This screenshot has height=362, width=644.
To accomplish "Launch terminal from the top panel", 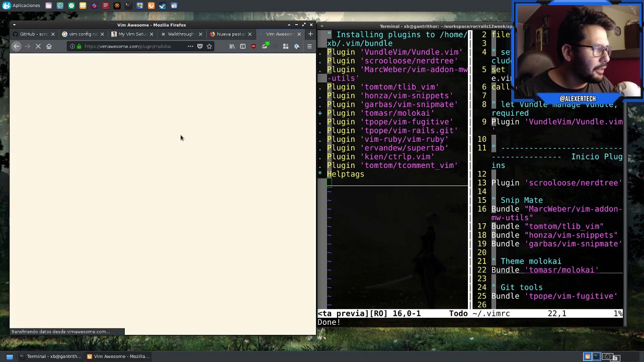I will point(128,6).
